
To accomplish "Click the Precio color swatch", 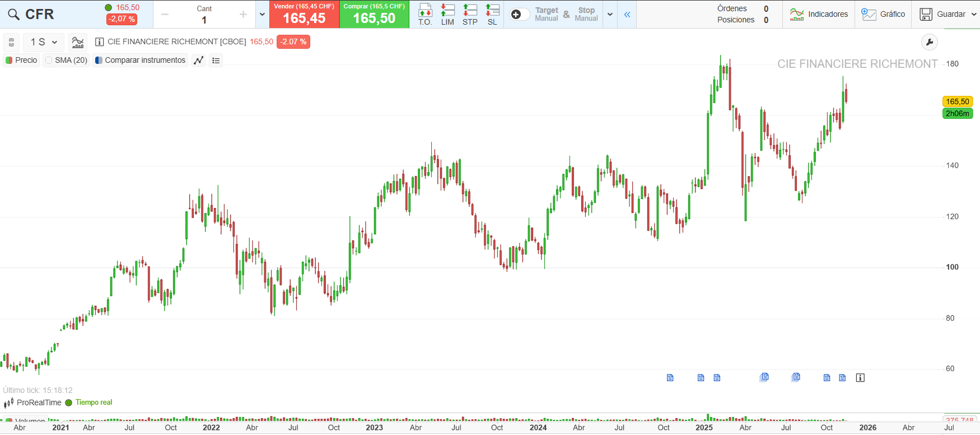I will point(9,61).
